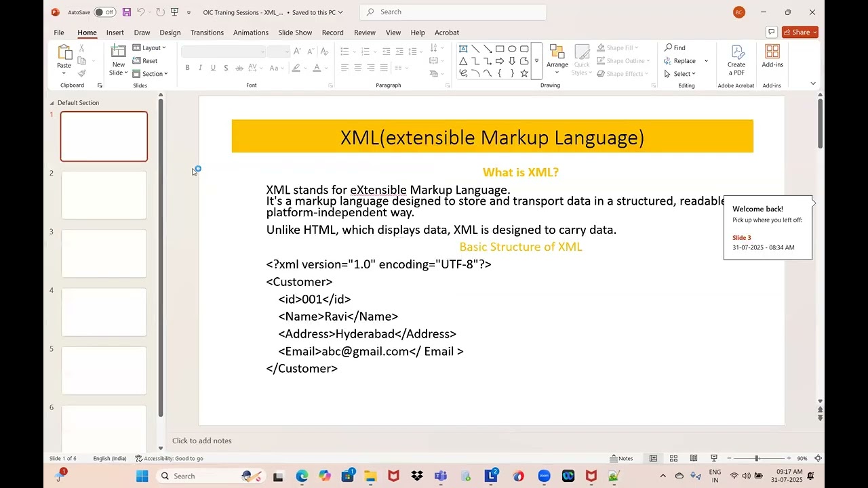Click the Save icon in title bar

click(x=127, y=12)
